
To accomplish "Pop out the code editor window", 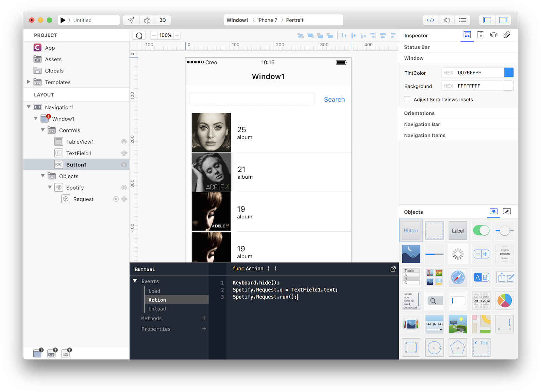I will coord(393,269).
